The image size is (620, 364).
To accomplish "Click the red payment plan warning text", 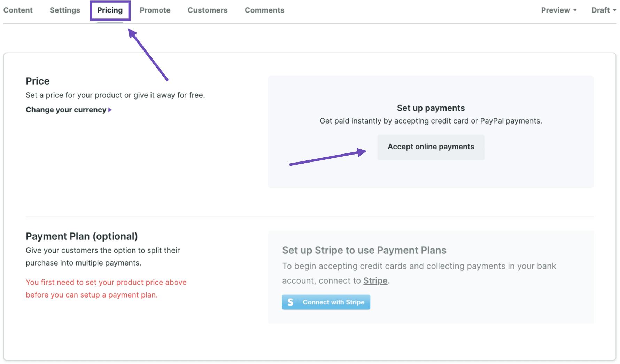I will (106, 288).
